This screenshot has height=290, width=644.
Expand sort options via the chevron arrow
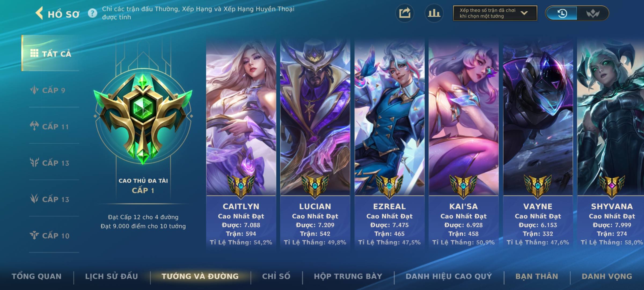[x=524, y=13]
